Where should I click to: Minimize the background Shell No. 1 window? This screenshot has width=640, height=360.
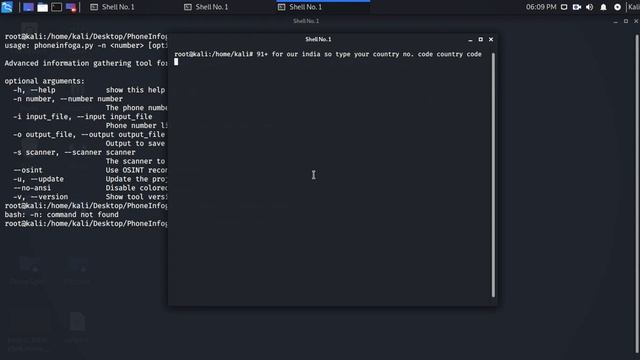coord(616,21)
